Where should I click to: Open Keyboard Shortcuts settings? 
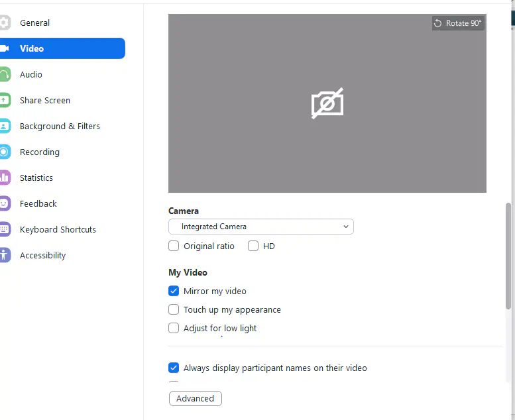58,230
